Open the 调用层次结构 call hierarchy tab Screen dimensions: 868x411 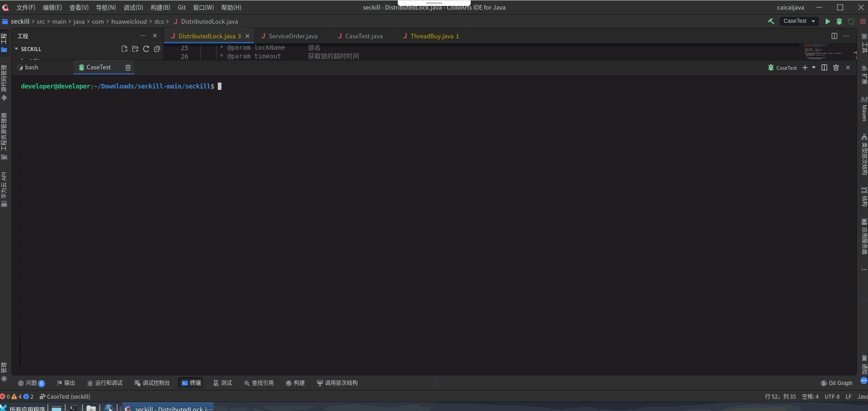(x=337, y=383)
